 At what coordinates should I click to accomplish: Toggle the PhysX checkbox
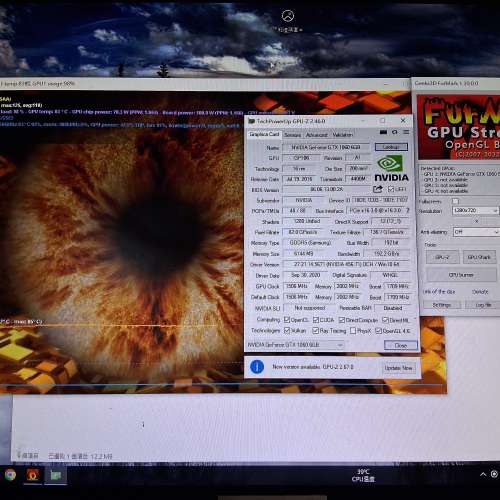click(x=353, y=331)
